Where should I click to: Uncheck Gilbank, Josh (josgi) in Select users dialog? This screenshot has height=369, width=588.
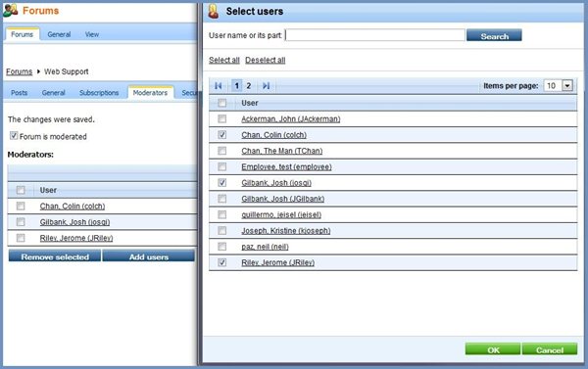[222, 182]
